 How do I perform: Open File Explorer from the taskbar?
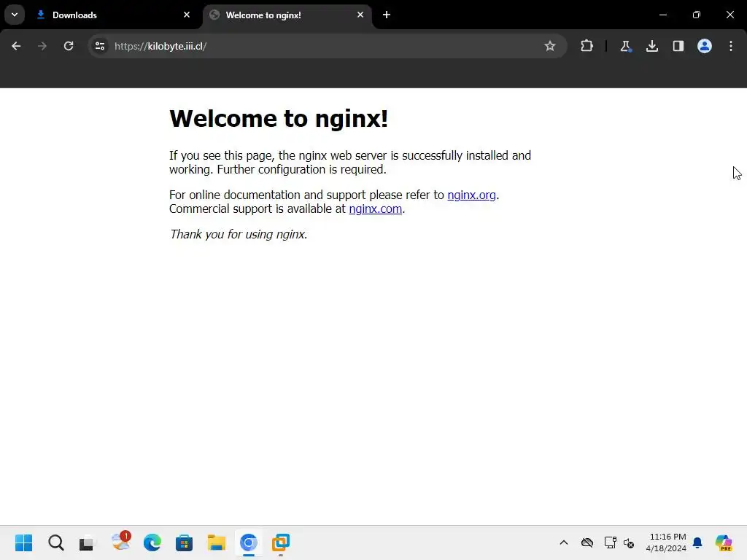(216, 542)
